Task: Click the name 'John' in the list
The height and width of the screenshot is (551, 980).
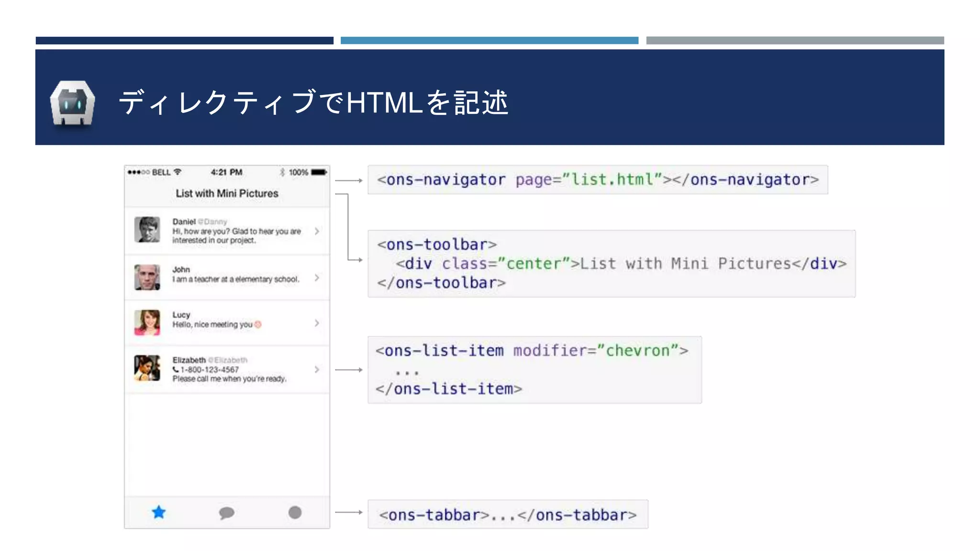Action: (x=181, y=269)
